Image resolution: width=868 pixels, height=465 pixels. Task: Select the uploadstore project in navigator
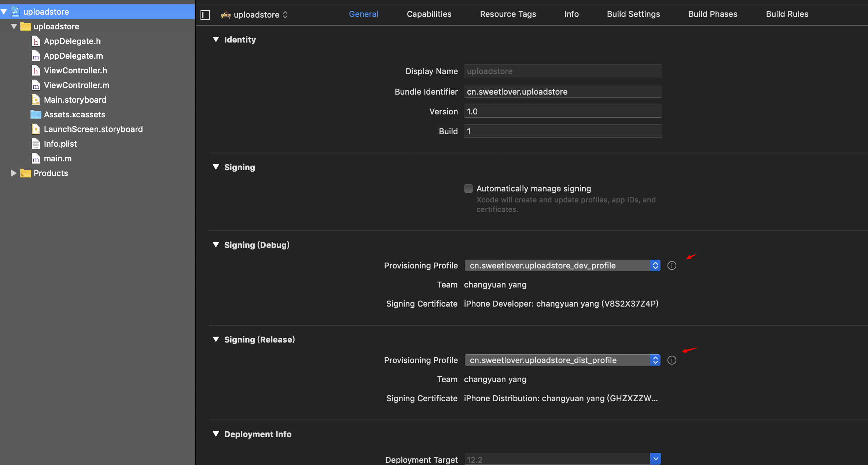coord(98,12)
